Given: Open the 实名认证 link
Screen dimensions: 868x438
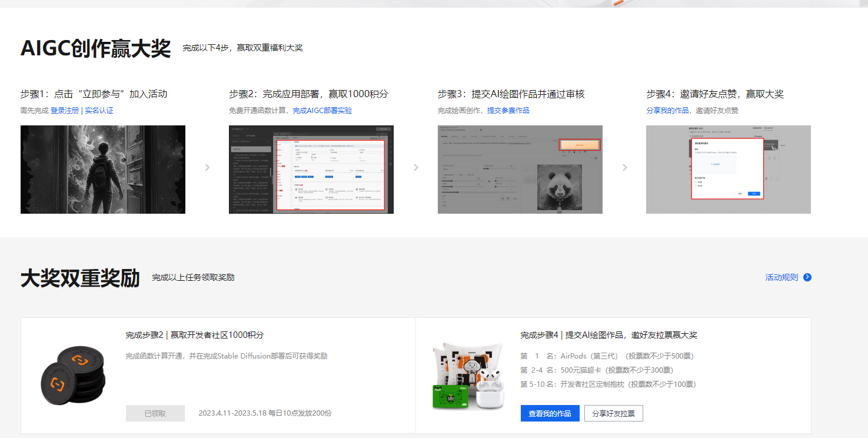Looking at the screenshot, I should coord(101,110).
